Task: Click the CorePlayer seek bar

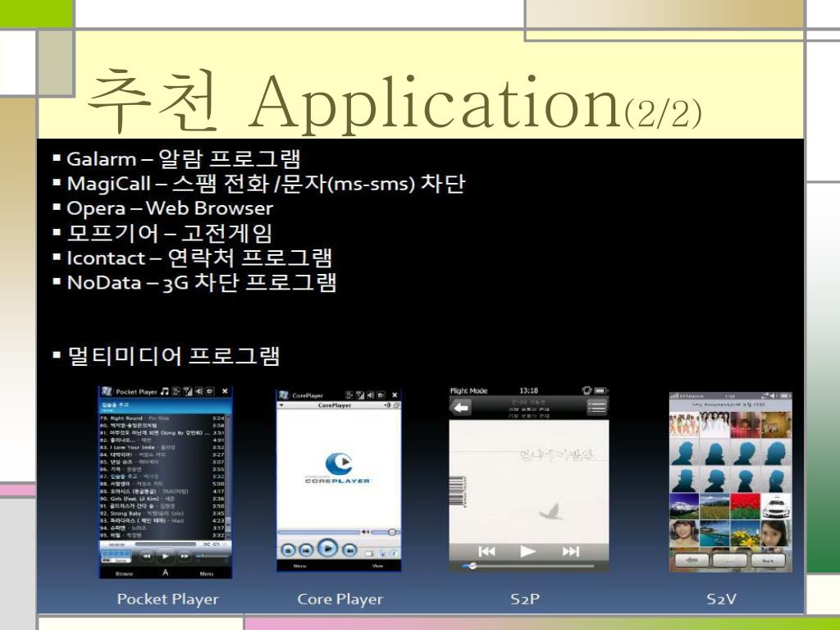Action: (x=319, y=532)
